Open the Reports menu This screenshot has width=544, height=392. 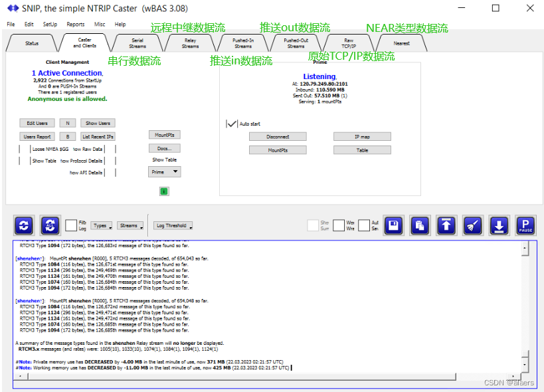pyautogui.click(x=76, y=25)
